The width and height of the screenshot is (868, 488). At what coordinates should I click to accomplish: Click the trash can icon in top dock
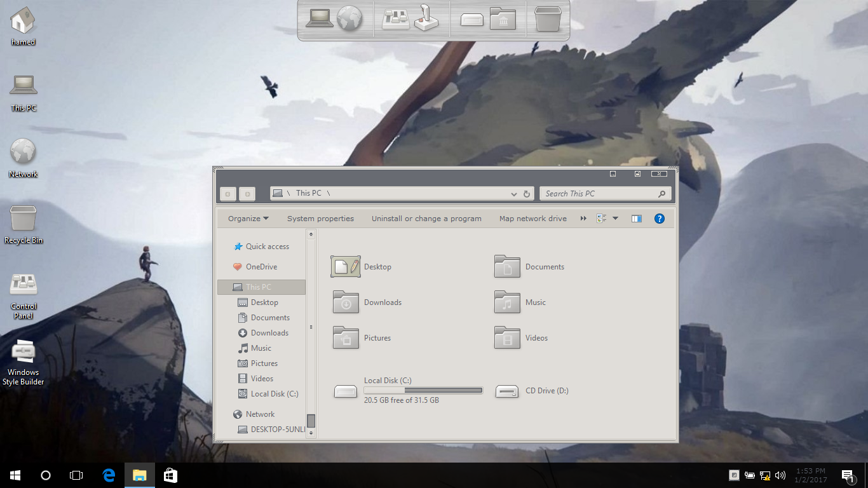point(548,19)
